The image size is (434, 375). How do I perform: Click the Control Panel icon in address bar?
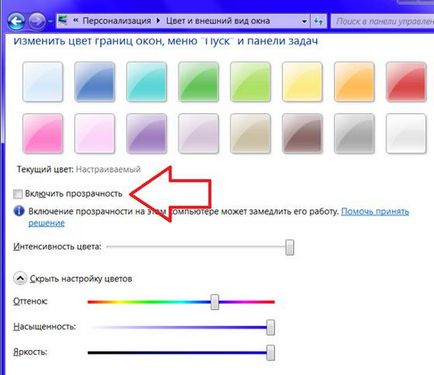click(63, 21)
